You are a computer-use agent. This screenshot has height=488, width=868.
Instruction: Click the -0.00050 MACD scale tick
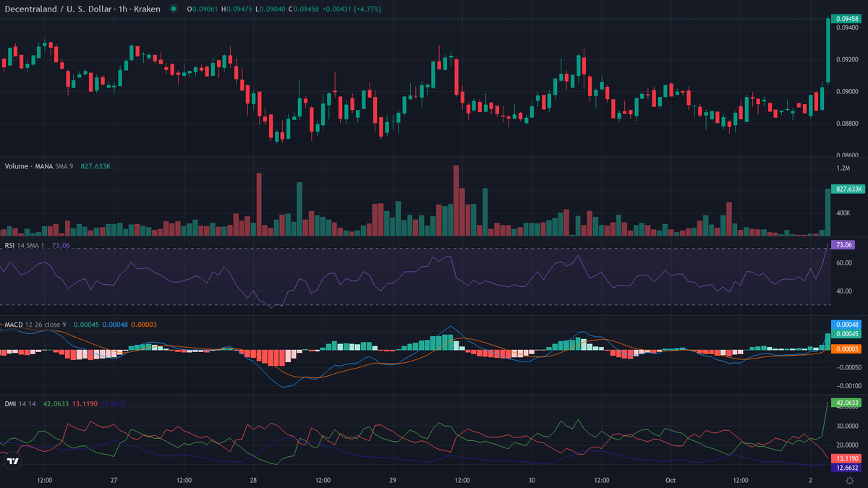(848, 367)
